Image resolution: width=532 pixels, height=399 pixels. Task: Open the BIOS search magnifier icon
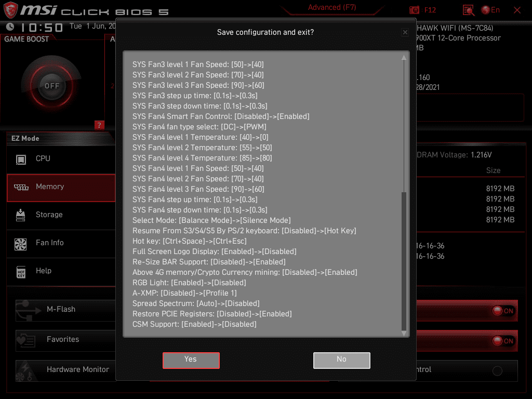469,10
